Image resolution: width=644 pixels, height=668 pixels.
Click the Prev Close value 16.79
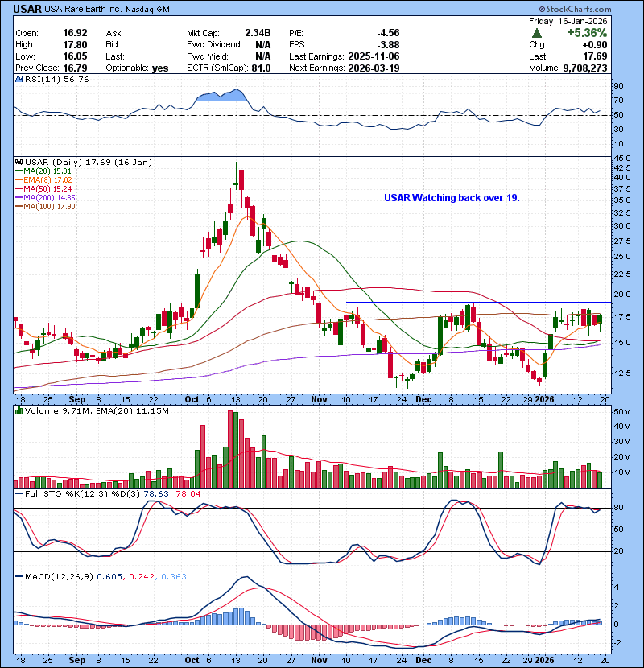75,68
